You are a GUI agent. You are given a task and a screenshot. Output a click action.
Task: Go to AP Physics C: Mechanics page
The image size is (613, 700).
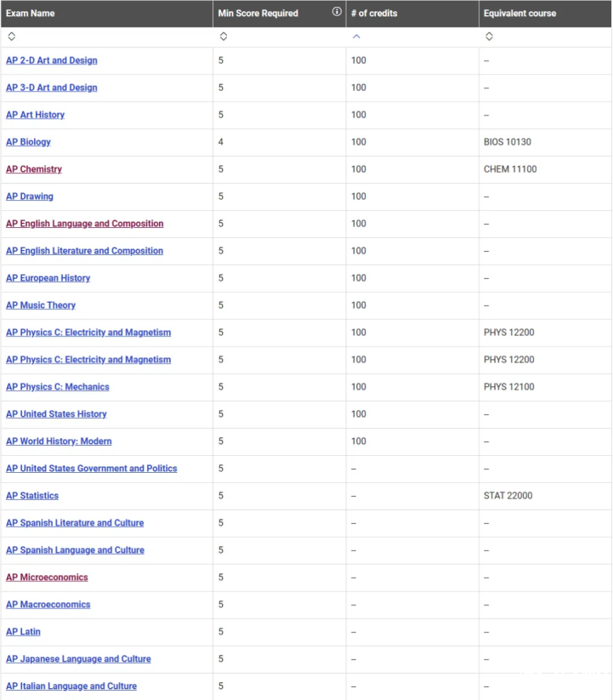click(x=58, y=387)
